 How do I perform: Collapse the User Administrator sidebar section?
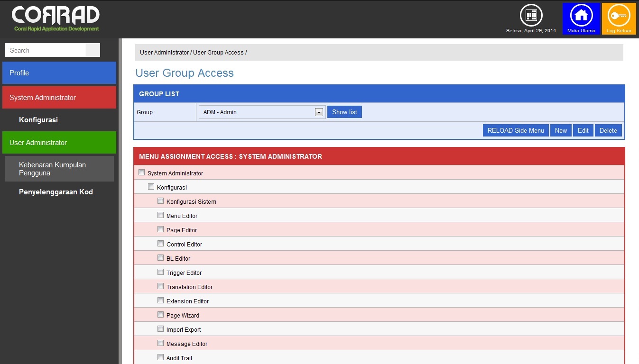[x=59, y=143]
